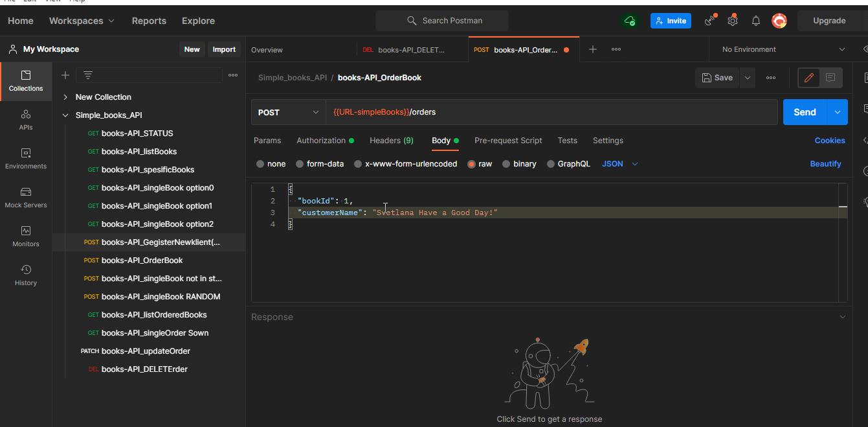868x427 pixels.
Task: Open the No Environment selector
Action: (x=783, y=49)
